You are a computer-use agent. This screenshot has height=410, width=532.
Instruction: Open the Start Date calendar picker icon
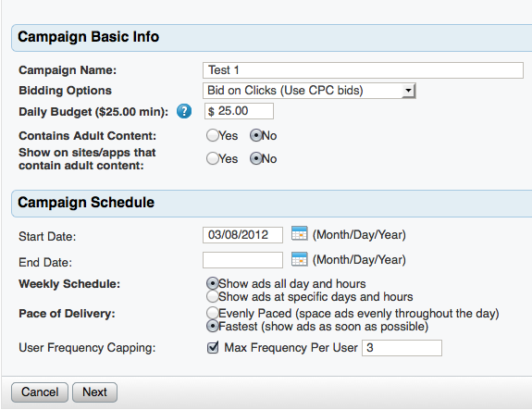coord(299,234)
